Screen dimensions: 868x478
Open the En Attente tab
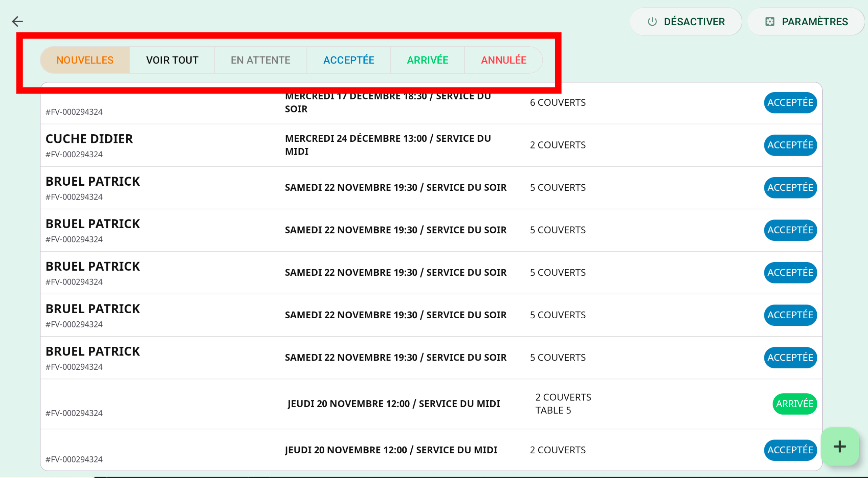click(x=260, y=60)
